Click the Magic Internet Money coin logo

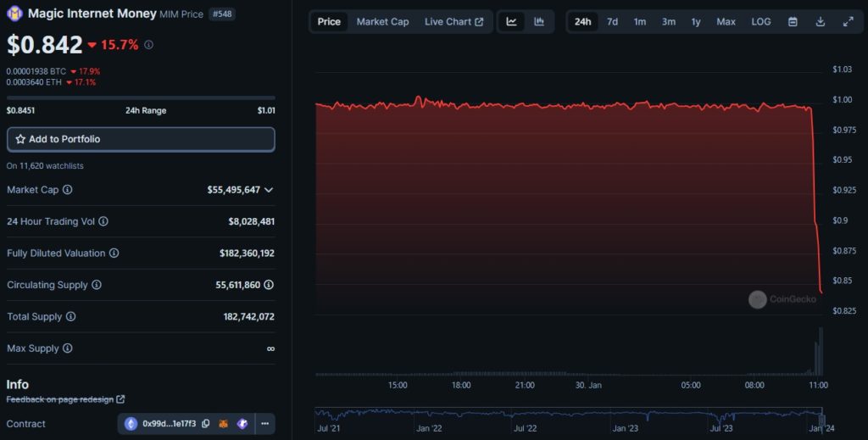pos(14,14)
